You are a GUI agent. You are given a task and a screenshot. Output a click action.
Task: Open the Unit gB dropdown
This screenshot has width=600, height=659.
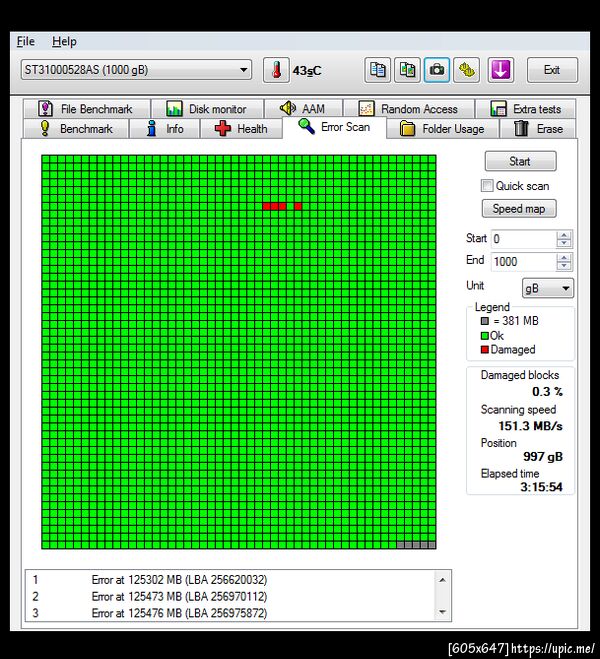(x=547, y=288)
